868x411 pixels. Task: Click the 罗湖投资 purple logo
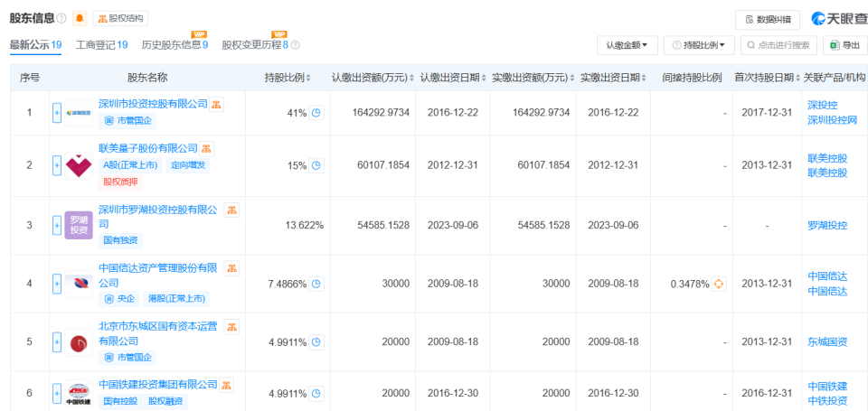pos(79,225)
